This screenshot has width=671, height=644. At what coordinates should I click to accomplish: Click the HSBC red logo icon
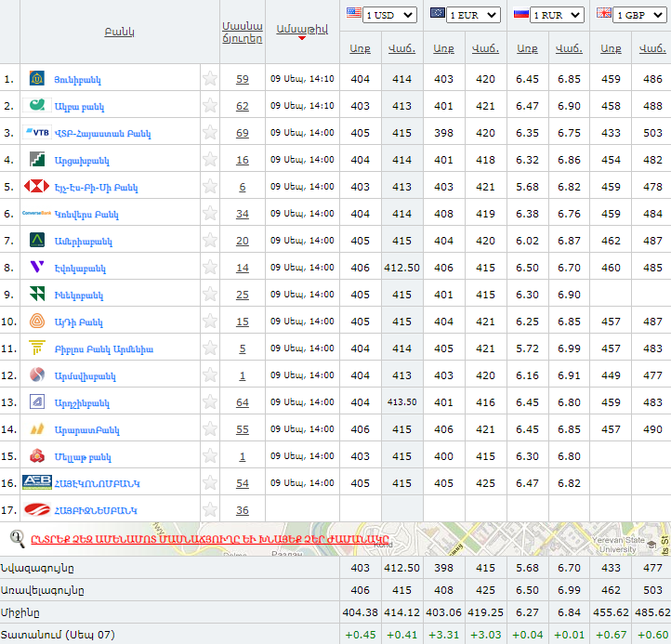point(37,186)
